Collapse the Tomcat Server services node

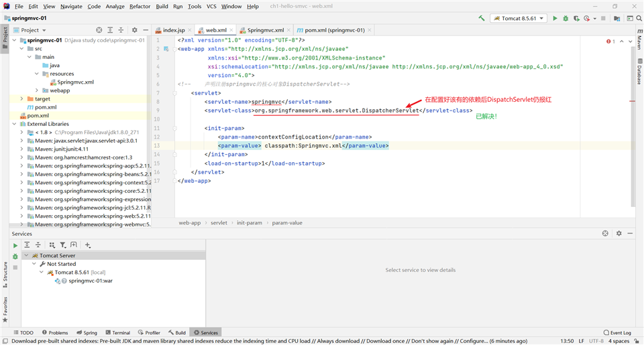(27, 256)
